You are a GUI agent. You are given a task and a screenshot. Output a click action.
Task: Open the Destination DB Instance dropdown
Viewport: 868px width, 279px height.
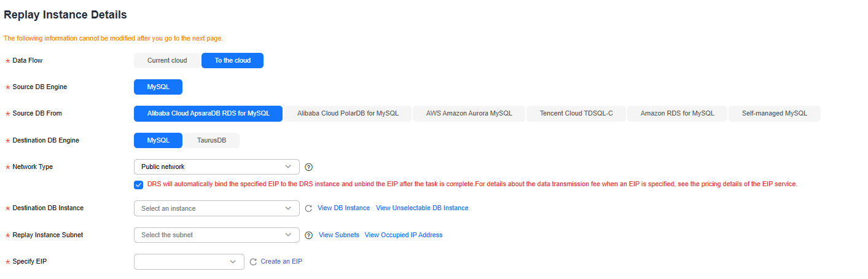coord(217,208)
